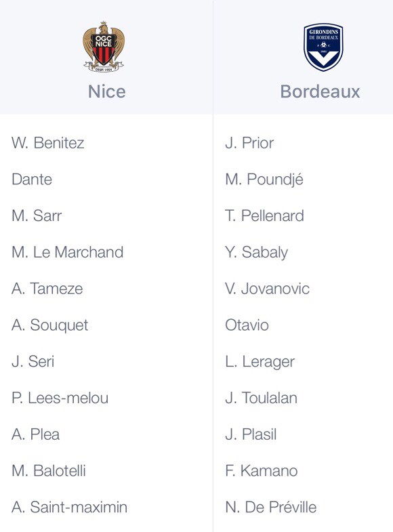Image resolution: width=393 pixels, height=532 pixels.
Task: Select A. Saint-maximin in Nice lineup
Action: (x=70, y=507)
